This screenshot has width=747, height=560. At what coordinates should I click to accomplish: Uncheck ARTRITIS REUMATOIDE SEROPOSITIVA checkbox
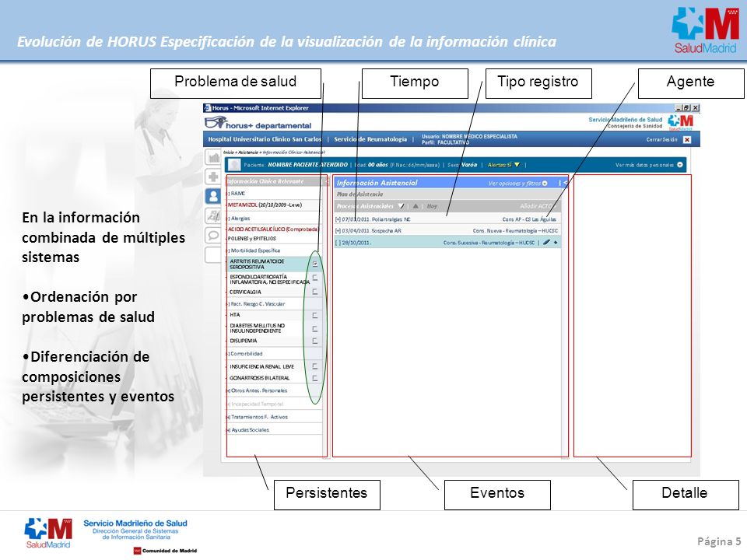coord(315,264)
